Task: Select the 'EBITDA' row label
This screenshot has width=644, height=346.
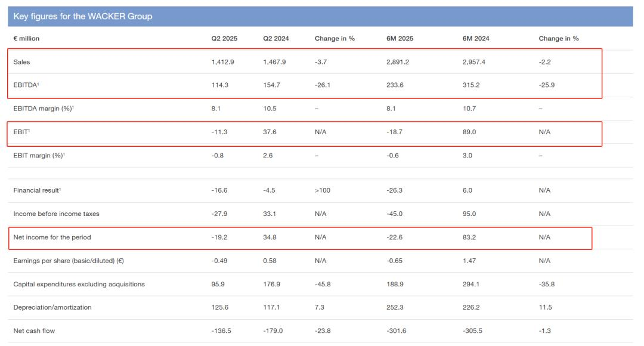Action: pos(26,85)
